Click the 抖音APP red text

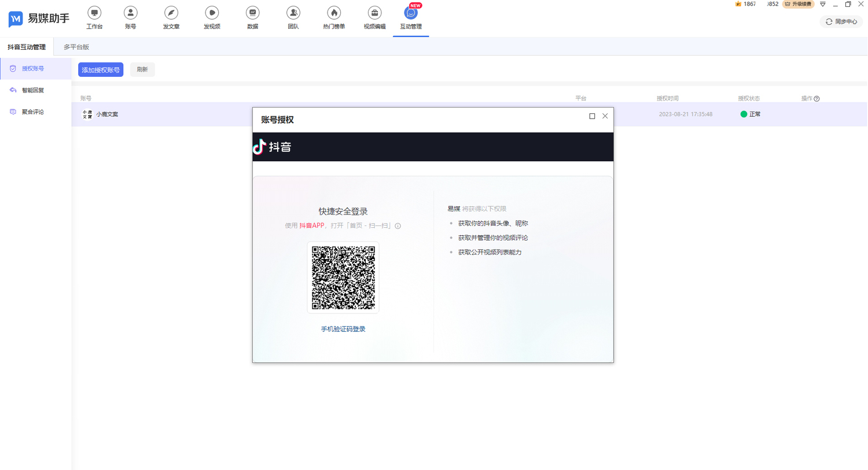[x=312, y=225]
